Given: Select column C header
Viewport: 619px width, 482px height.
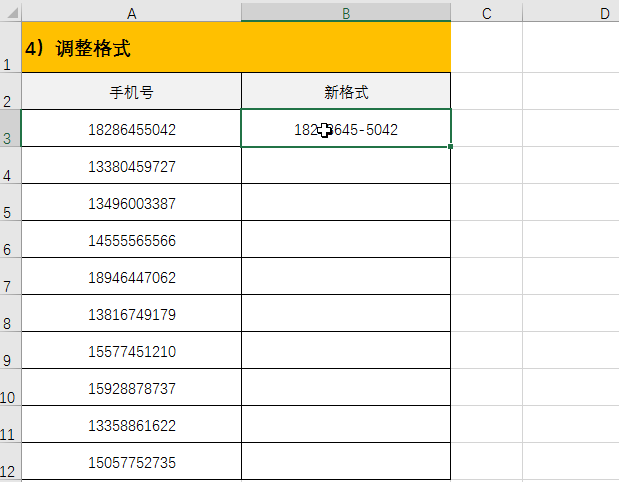Looking at the screenshot, I should click(x=486, y=13).
